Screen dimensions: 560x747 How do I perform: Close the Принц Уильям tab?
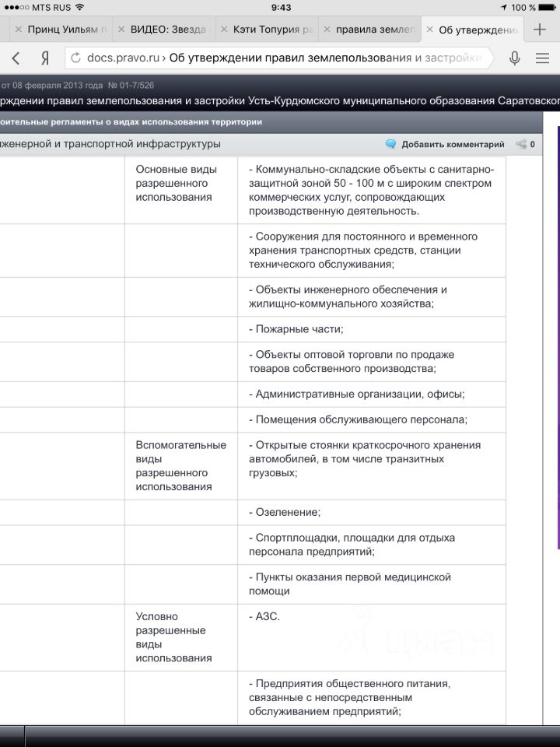(18, 30)
